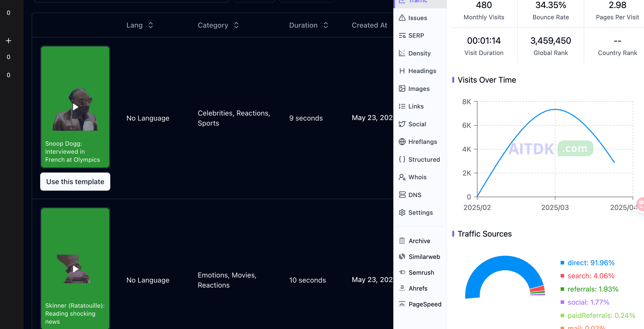This screenshot has height=329, width=644.
Task: Click the PageSpeed gauge icon
Action: pyautogui.click(x=402, y=304)
